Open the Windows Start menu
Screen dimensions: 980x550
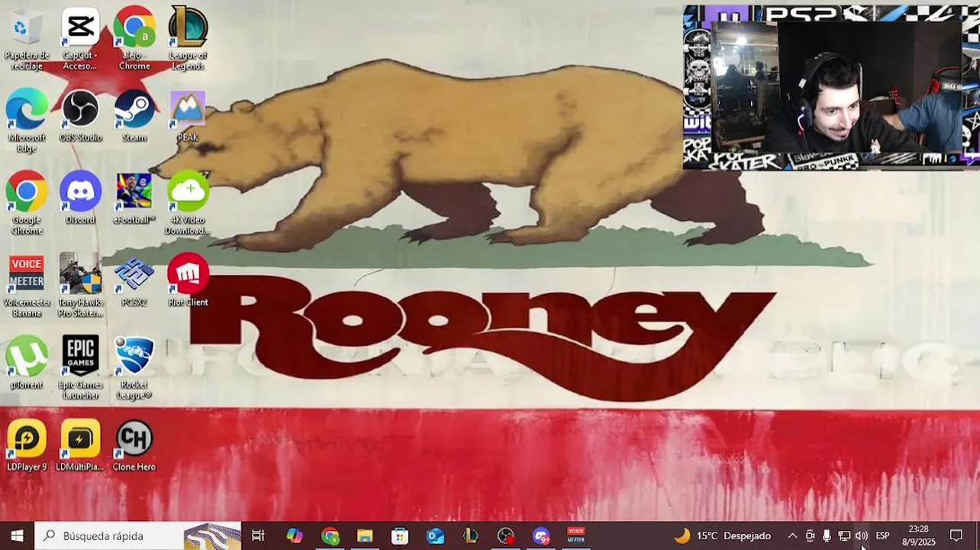pos(17,535)
